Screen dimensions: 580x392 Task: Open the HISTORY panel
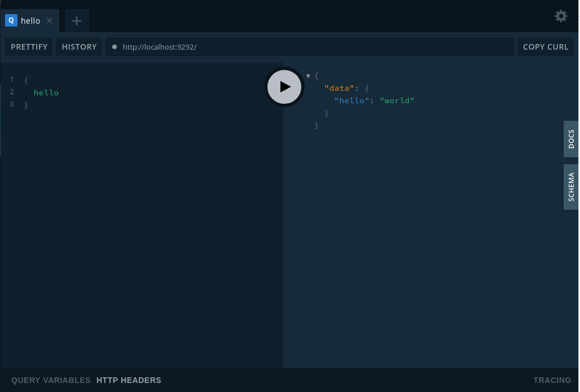(x=78, y=47)
